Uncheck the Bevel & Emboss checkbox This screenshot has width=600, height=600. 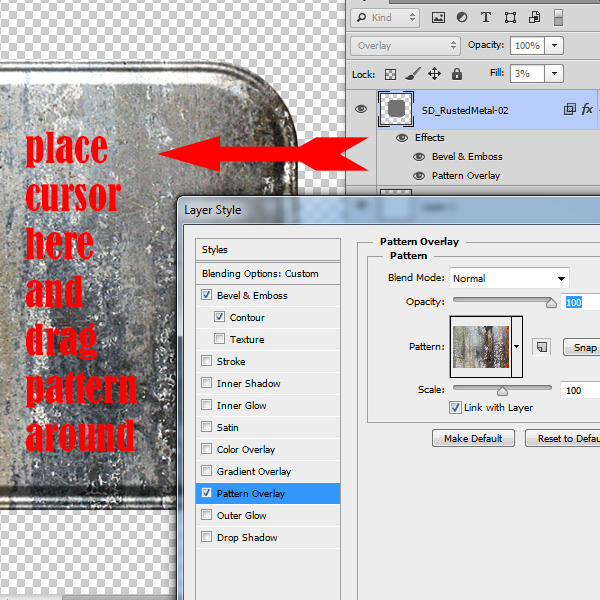tap(206, 295)
